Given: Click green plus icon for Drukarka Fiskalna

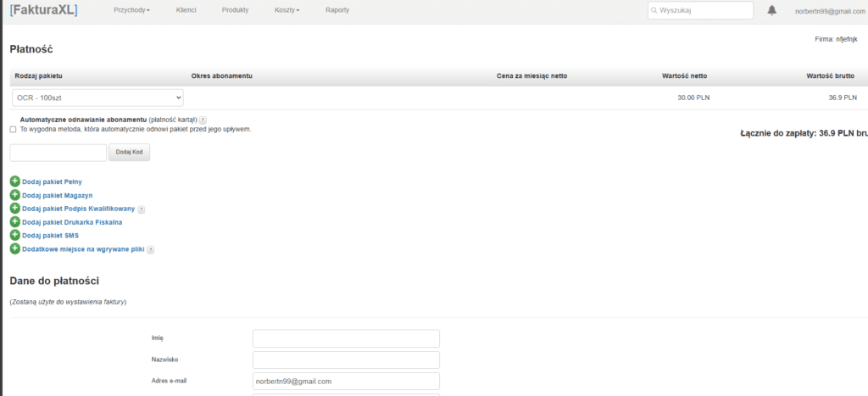Looking at the screenshot, I should [x=14, y=222].
